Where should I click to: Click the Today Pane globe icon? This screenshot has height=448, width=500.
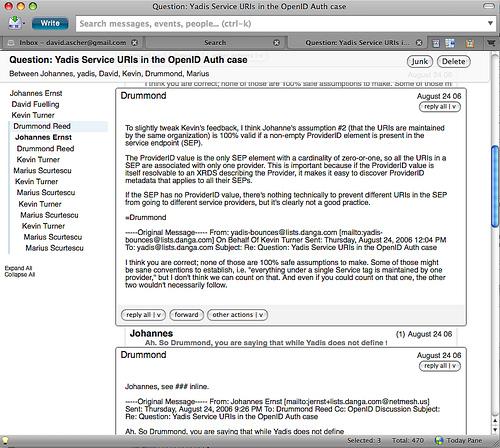(440, 441)
